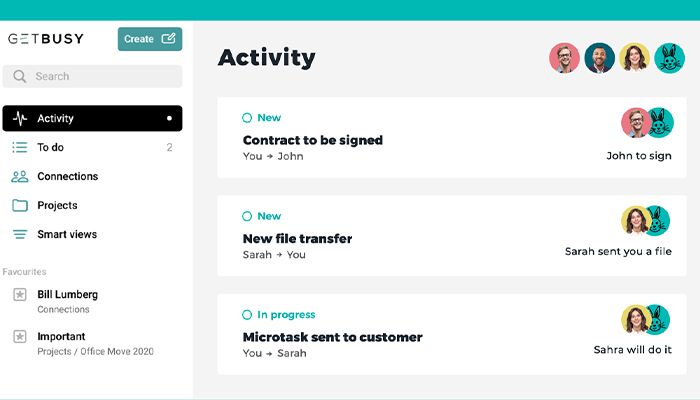Select the rabbit avatar in the header
Image resolution: width=700 pixels, height=400 pixels.
click(x=669, y=58)
